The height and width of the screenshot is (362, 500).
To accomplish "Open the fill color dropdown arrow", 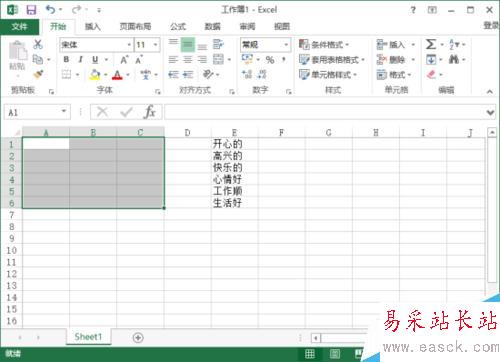I will click(106, 75).
